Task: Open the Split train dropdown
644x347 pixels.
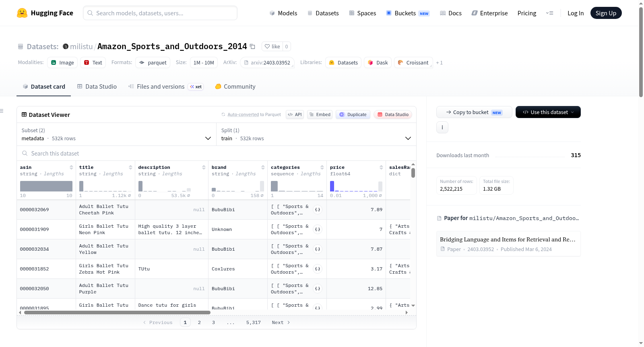Action: pos(316,134)
